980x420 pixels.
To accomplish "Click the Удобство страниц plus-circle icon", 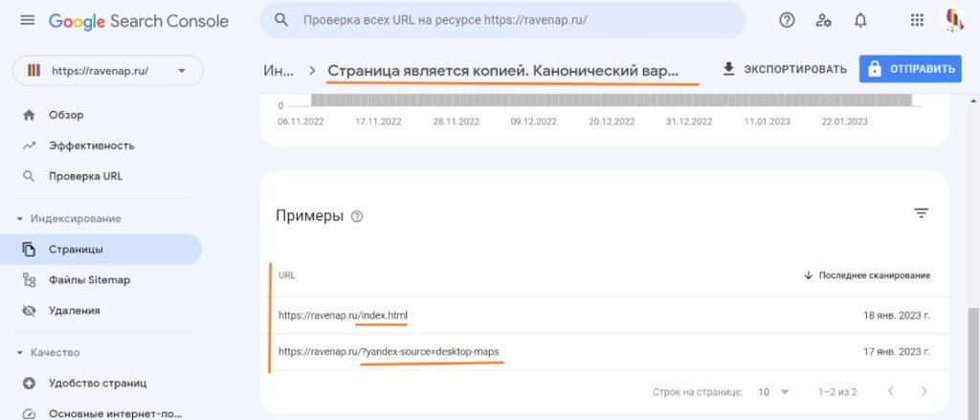I will point(29,383).
